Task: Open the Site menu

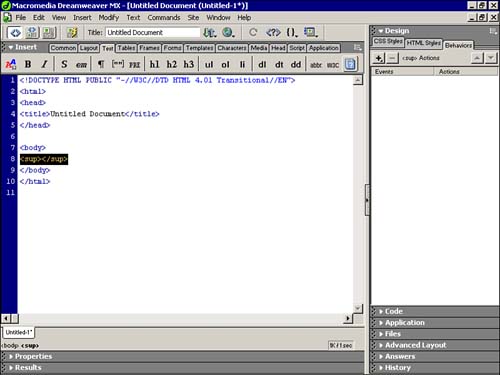Action: point(193,18)
